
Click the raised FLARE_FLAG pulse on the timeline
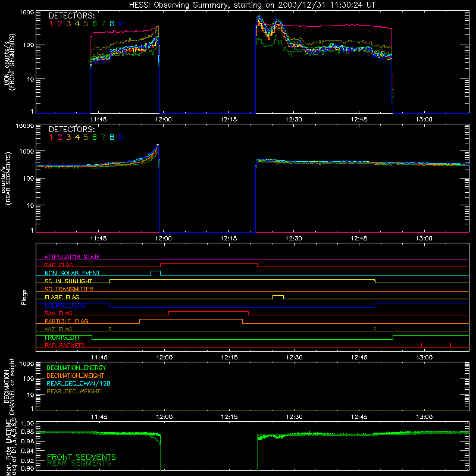click(x=278, y=296)
